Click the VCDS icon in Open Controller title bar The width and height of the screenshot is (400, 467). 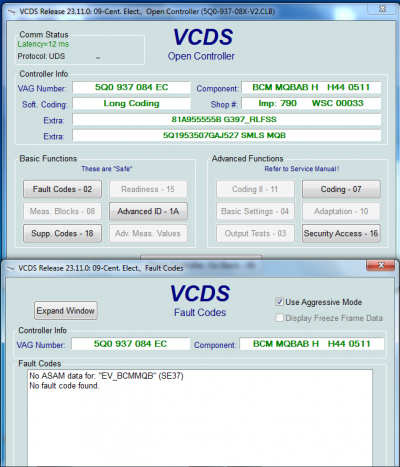click(x=12, y=12)
